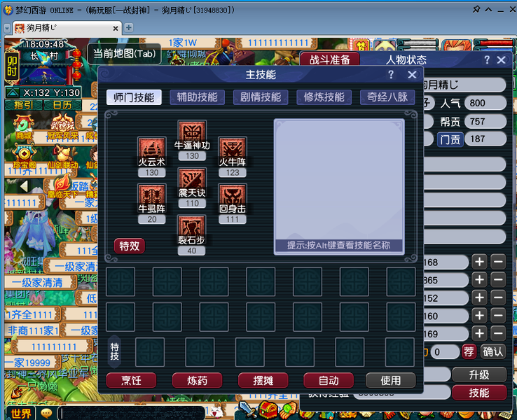The width and height of the screenshot is (517, 420).
Task: Click the 确认 confirm button
Action: tap(492, 352)
